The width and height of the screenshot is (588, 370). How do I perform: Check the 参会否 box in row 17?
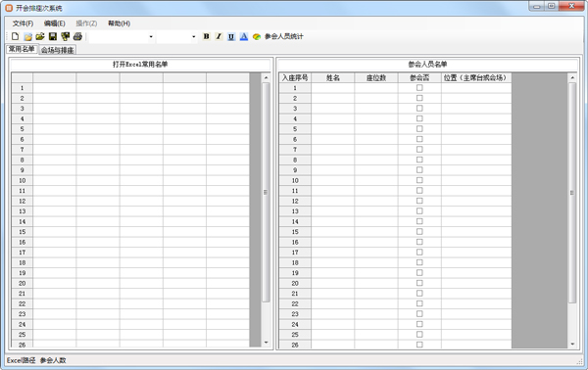click(x=419, y=252)
